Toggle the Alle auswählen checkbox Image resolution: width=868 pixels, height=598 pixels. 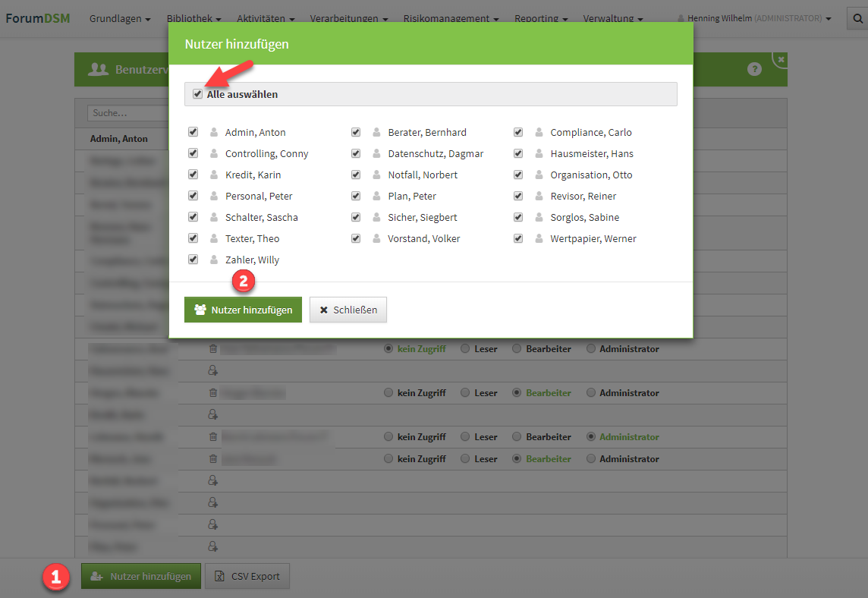click(197, 94)
